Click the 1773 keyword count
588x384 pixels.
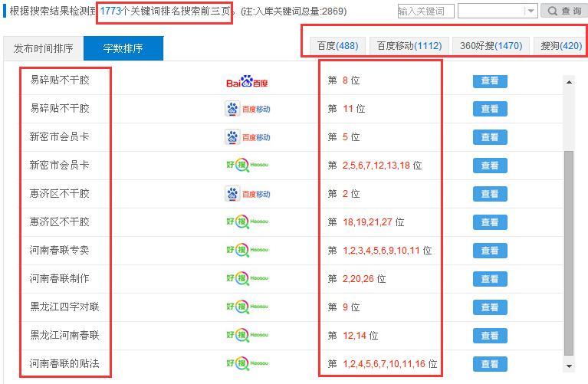click(110, 11)
